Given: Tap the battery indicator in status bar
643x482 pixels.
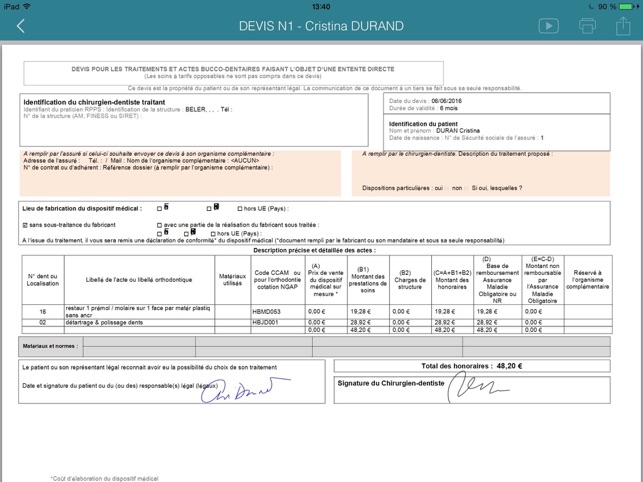Looking at the screenshot, I should (x=626, y=7).
